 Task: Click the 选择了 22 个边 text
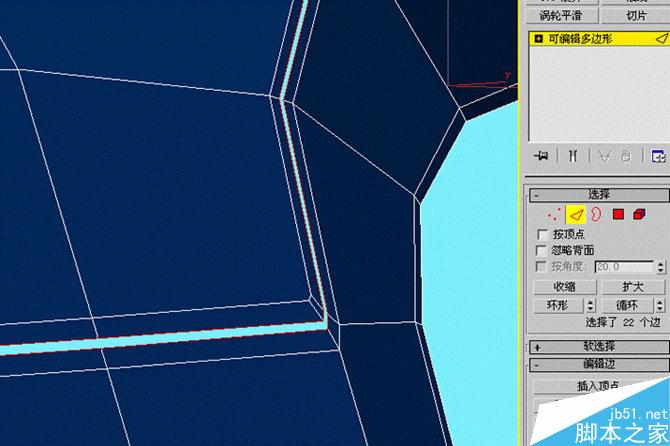coord(623,323)
